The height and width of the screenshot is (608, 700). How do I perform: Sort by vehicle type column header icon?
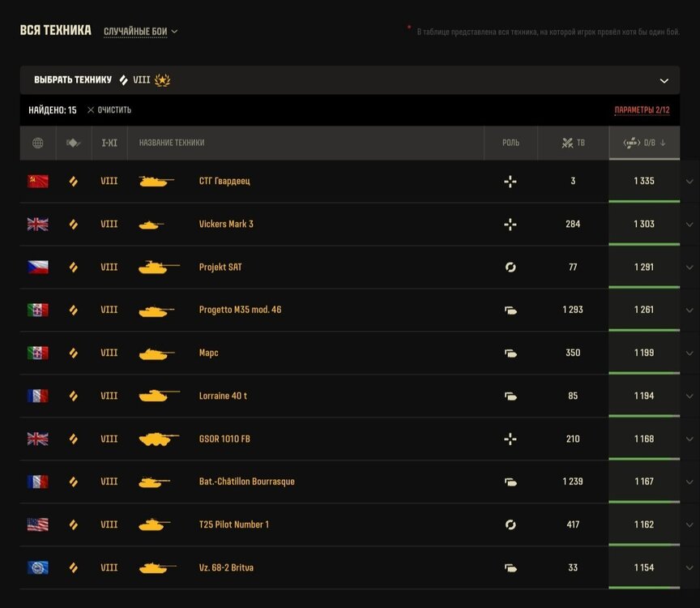tap(73, 143)
